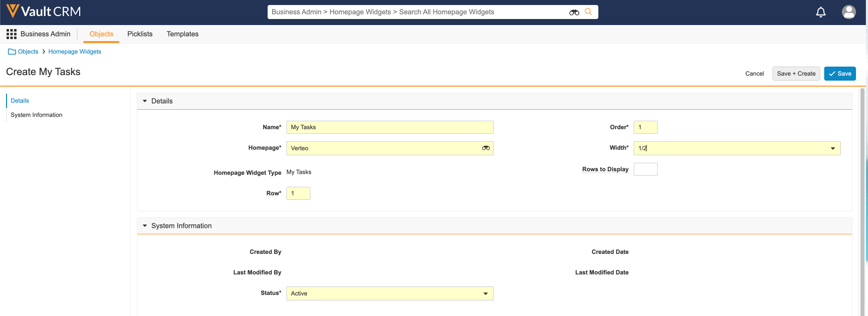Screen dimensions: 868x316
Task: Click the Homepage field binoculars lookup icon
Action: (486, 148)
